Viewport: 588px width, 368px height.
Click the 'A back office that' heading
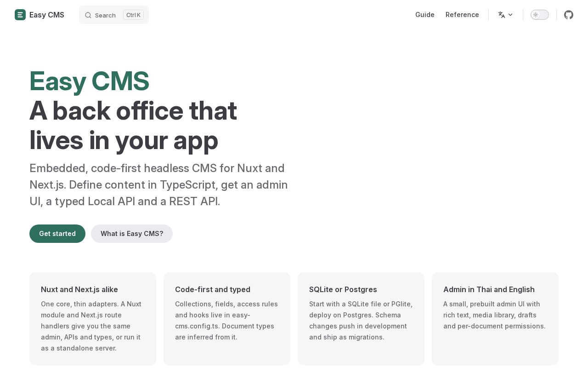tap(133, 110)
